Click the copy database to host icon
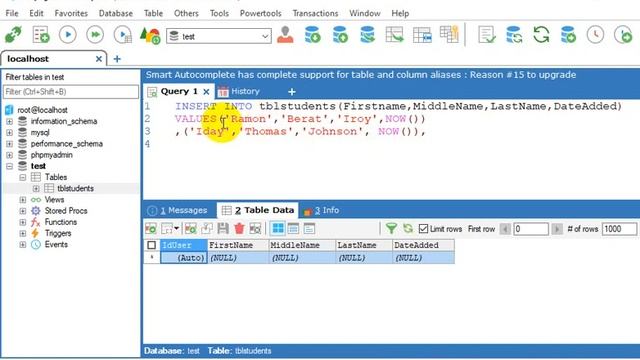Screen dimensions: 640x360 tap(367, 35)
